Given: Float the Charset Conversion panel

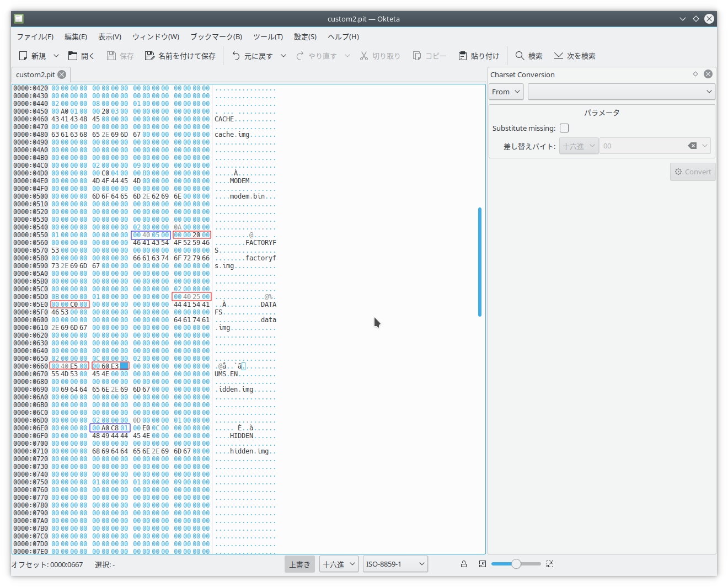Looking at the screenshot, I should 695,74.
